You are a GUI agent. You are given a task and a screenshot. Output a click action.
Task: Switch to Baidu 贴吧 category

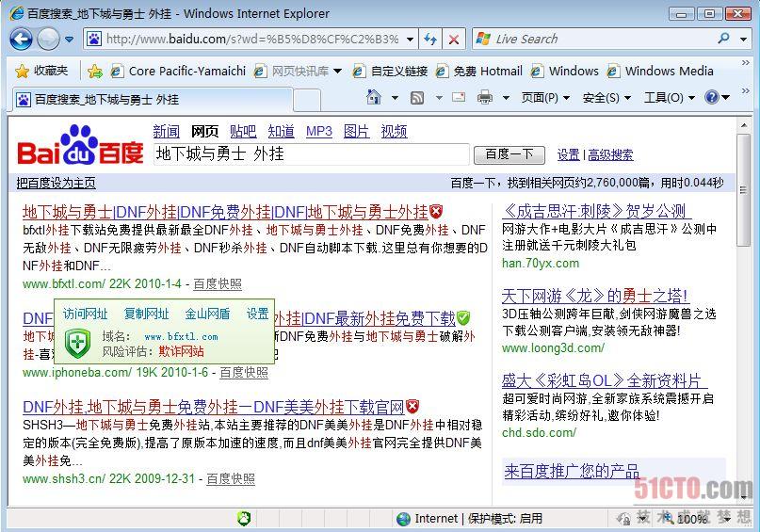coord(243,131)
